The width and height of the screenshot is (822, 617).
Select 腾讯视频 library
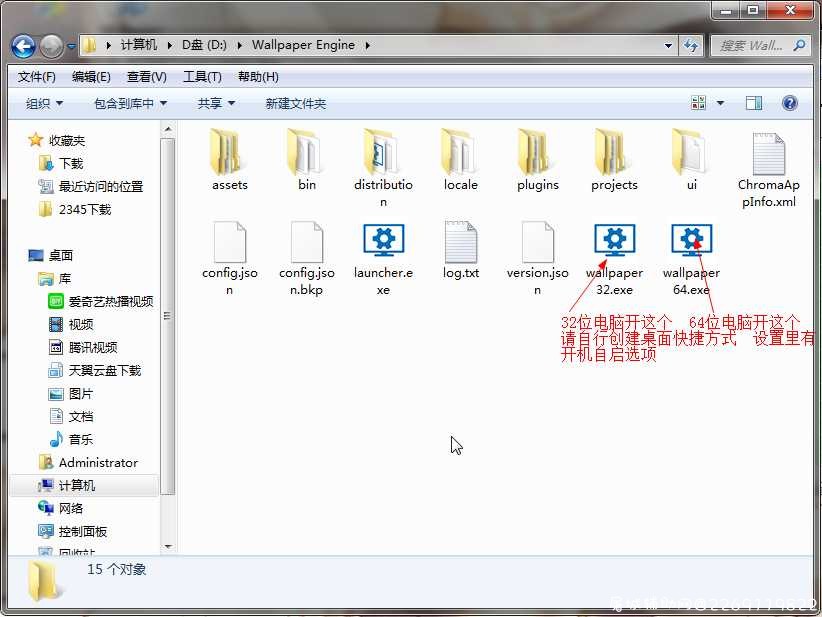[x=83, y=348]
